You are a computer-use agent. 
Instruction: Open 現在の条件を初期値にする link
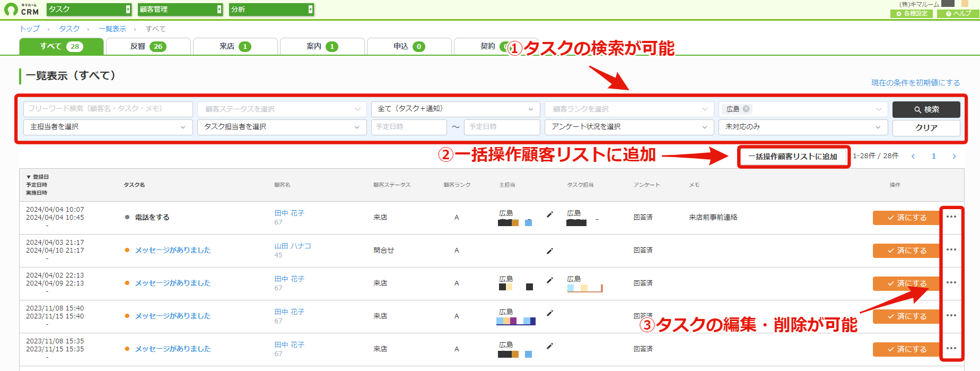pyautogui.click(x=916, y=83)
